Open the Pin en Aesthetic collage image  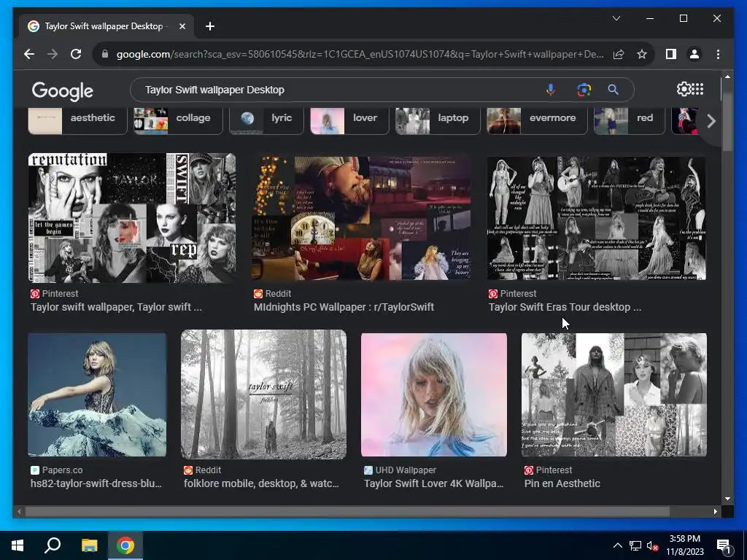614,394
